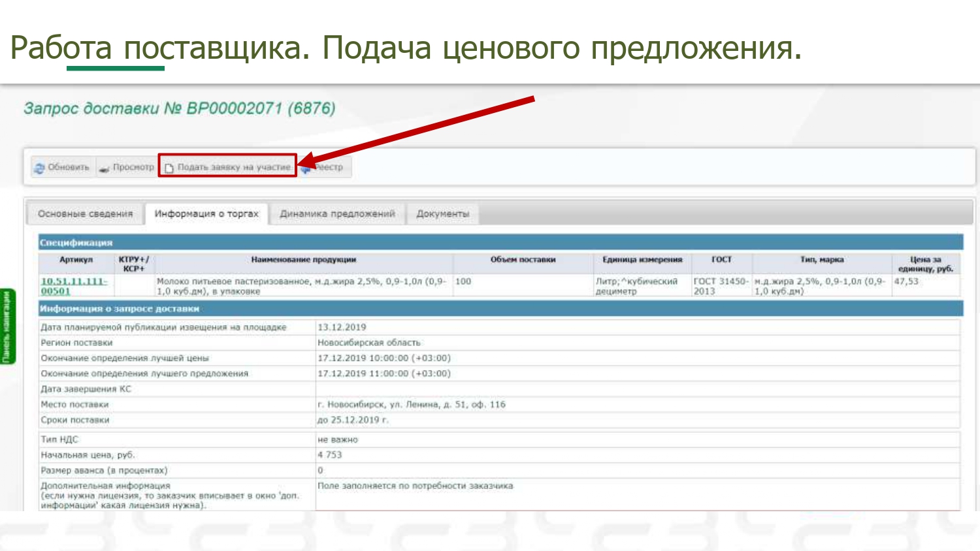Viewport: 980px width, 551px height.
Task: Open the Динамика предложений tab
Action: pos(337,214)
